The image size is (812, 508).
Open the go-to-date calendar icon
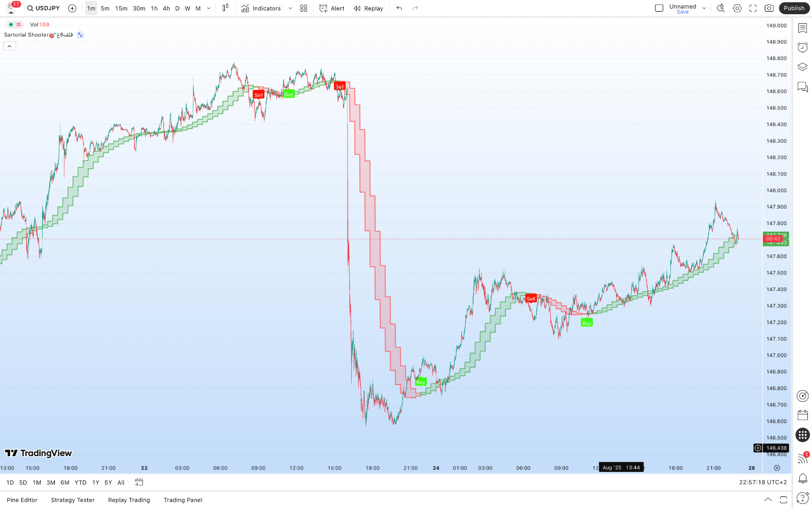pyautogui.click(x=139, y=482)
